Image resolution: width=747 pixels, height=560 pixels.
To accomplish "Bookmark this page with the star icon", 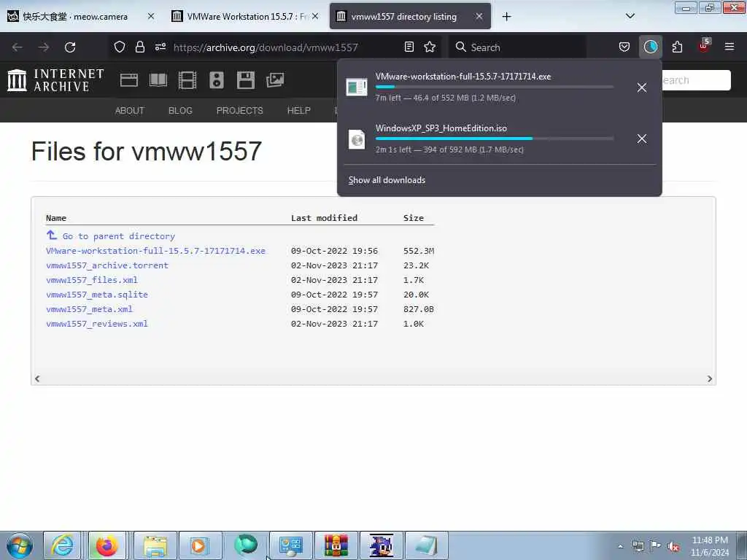I will tap(430, 47).
